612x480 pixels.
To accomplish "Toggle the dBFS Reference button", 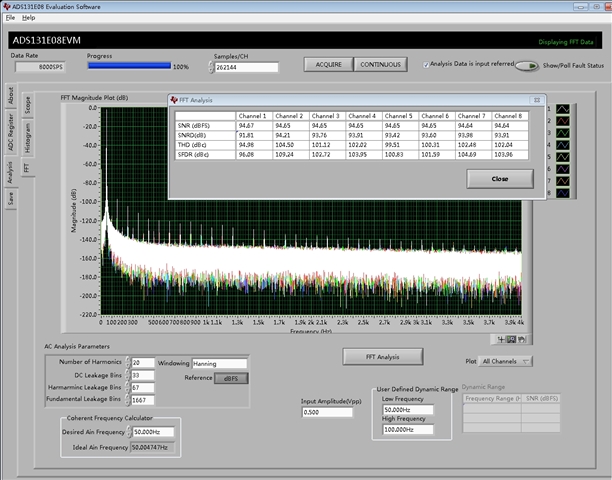I will pyautogui.click(x=231, y=378).
